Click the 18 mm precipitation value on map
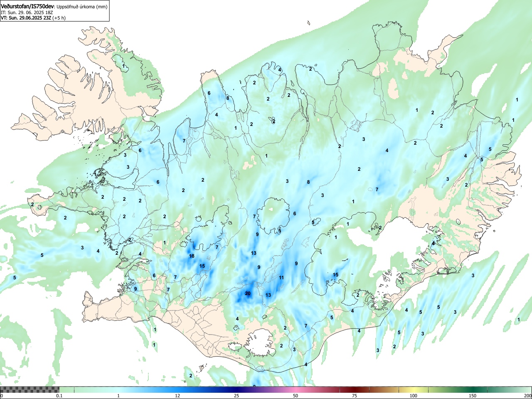532x399 pixels. [x=192, y=256]
